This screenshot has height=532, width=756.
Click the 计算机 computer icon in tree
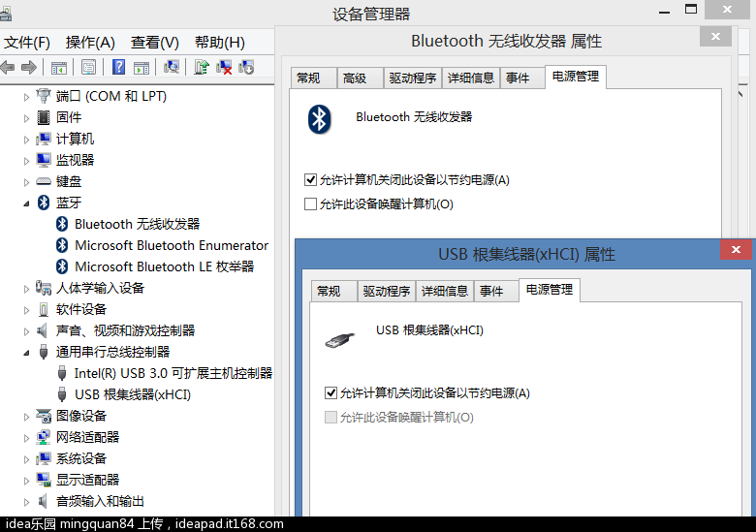point(44,139)
